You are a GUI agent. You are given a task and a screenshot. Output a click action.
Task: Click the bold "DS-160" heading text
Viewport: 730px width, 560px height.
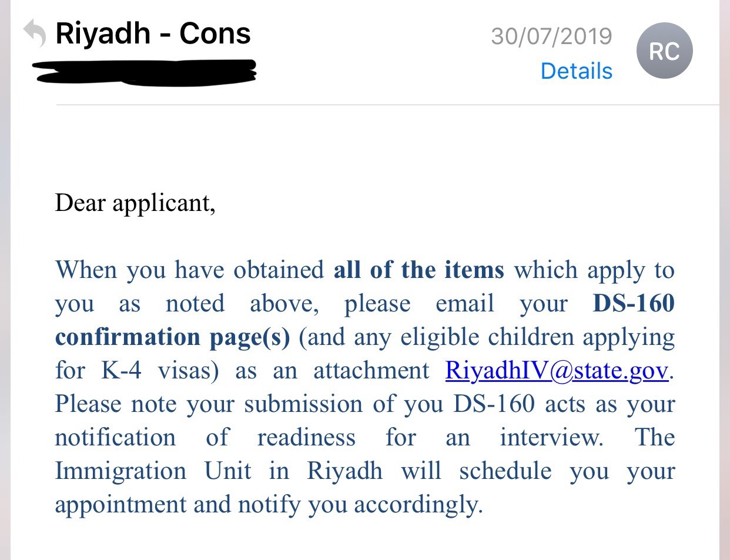(634, 304)
